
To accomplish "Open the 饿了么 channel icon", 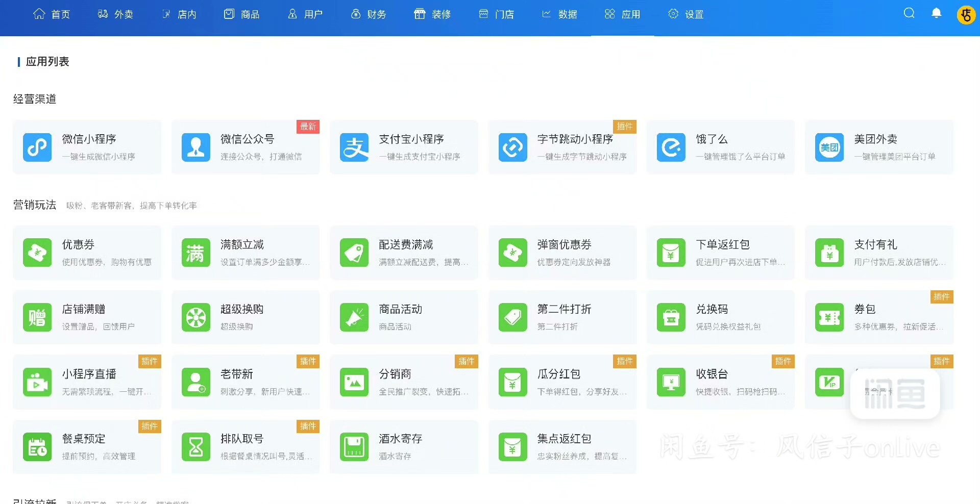I will pyautogui.click(x=671, y=147).
